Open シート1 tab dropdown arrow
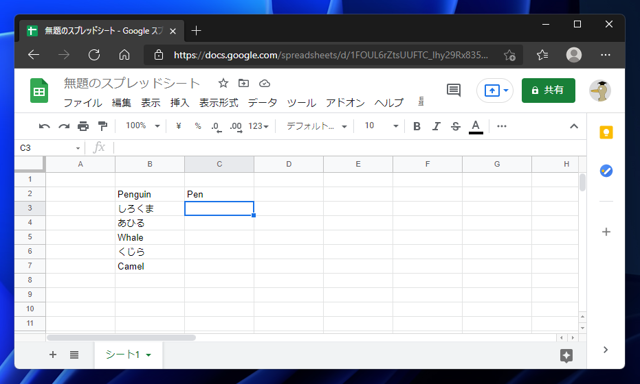Viewport: 640px width, 384px height. [x=149, y=355]
